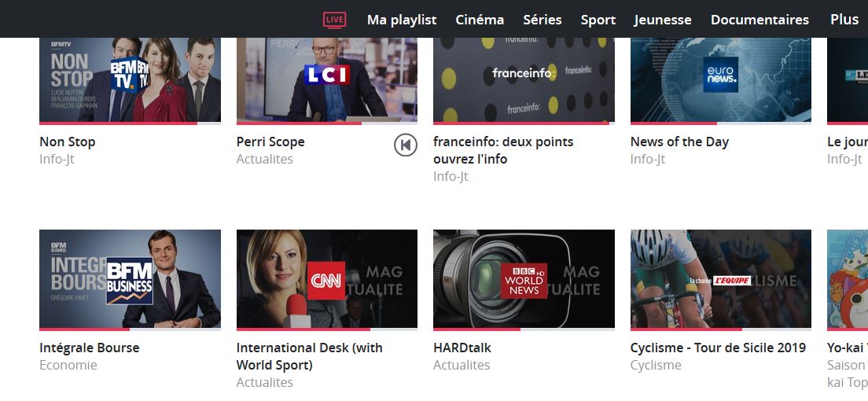Click the progress bar under Intégrale Bourse thumbnail
This screenshot has width=868, height=401.
coord(130,329)
